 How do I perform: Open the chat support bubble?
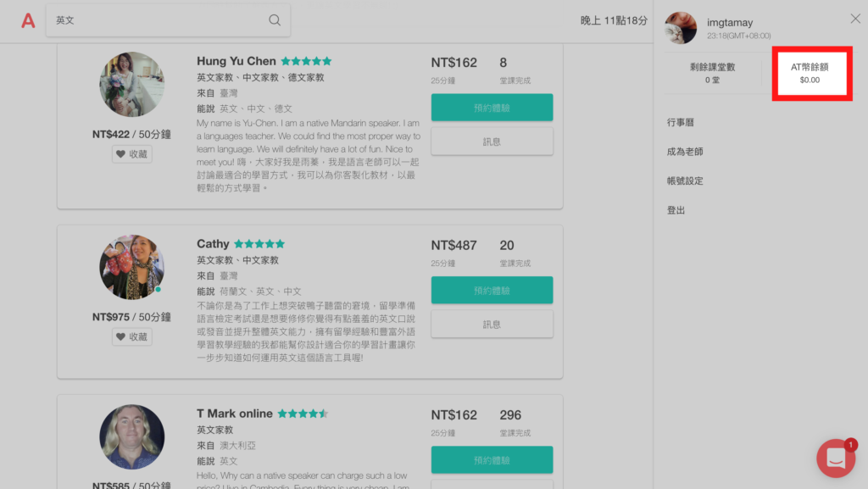(836, 458)
